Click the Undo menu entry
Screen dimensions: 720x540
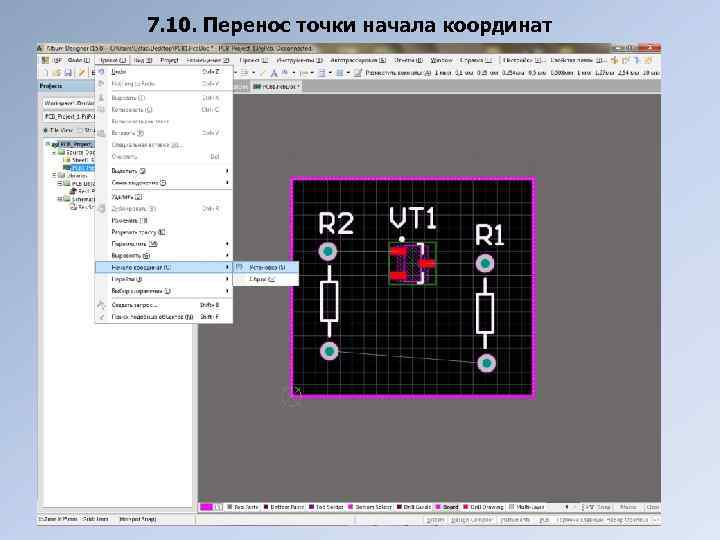click(x=163, y=72)
